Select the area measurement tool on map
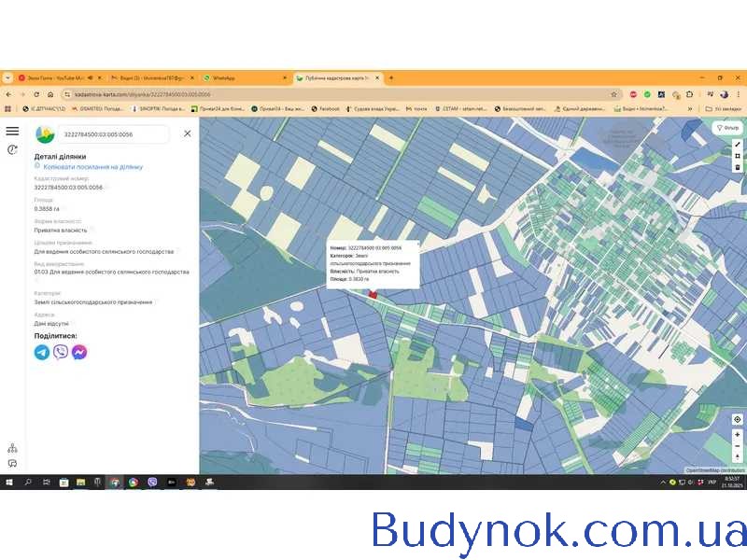 [x=737, y=156]
